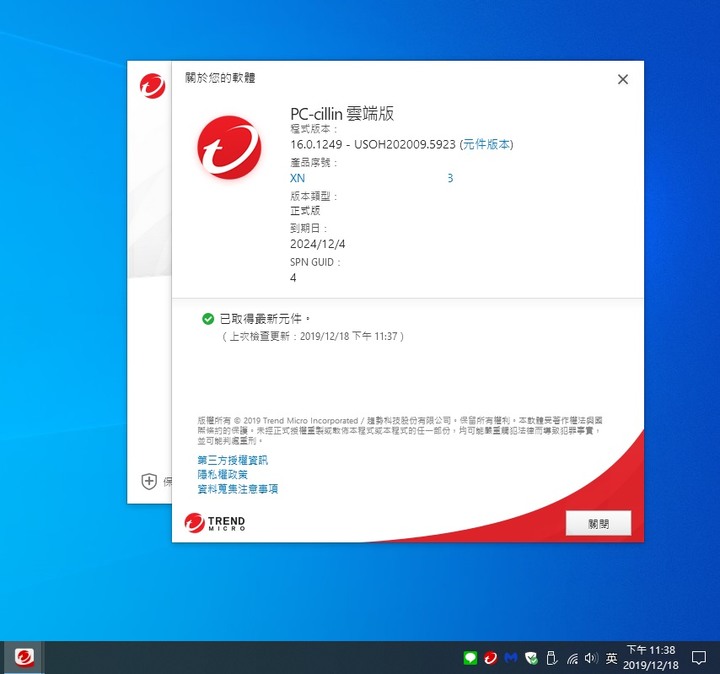The image size is (720, 674).
Task: Click the Trend Micro tray icon
Action: click(x=490, y=658)
